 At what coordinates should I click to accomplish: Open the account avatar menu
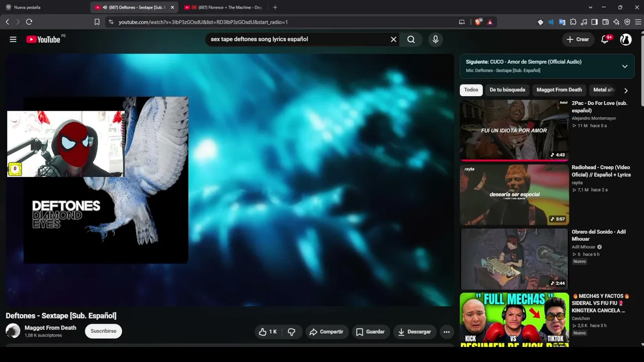(x=626, y=39)
